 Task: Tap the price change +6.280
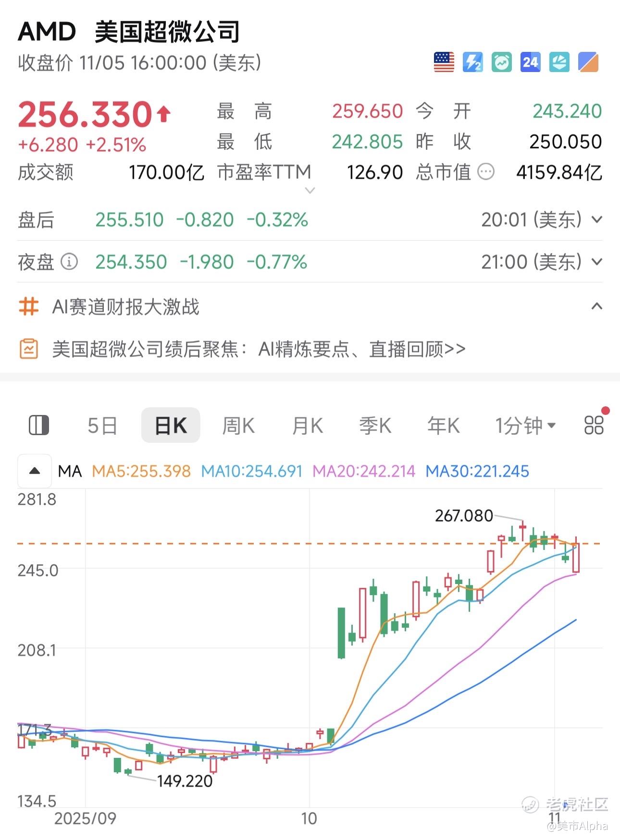tap(48, 145)
